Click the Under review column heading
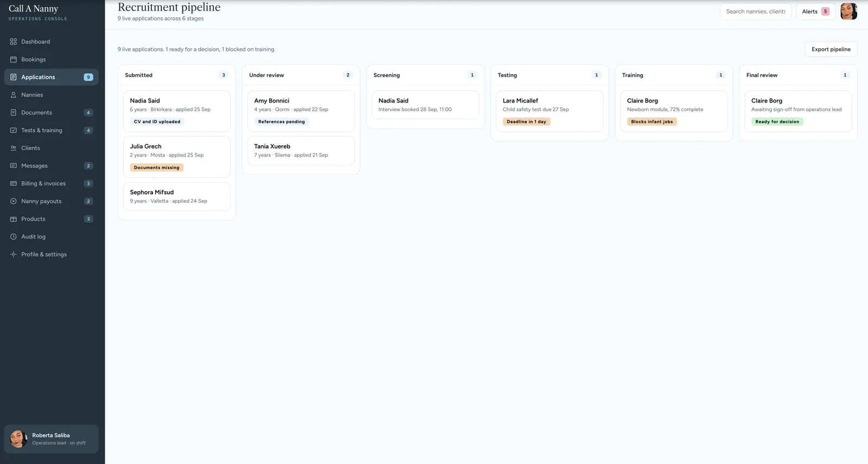868x464 pixels. (266, 75)
